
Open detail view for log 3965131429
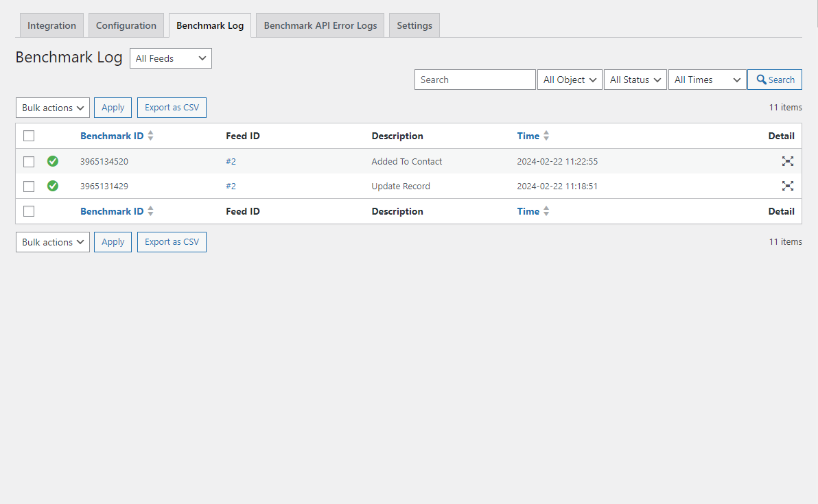point(787,186)
